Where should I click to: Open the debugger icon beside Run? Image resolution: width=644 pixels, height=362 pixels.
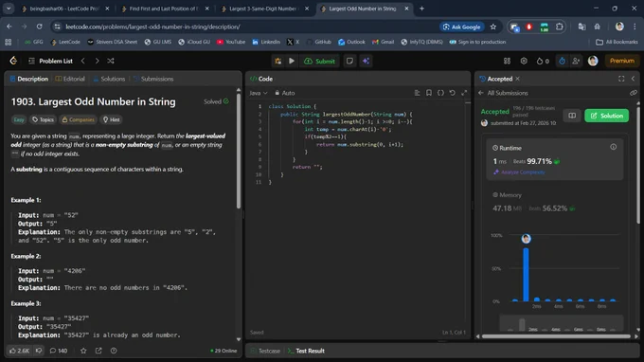[278, 61]
